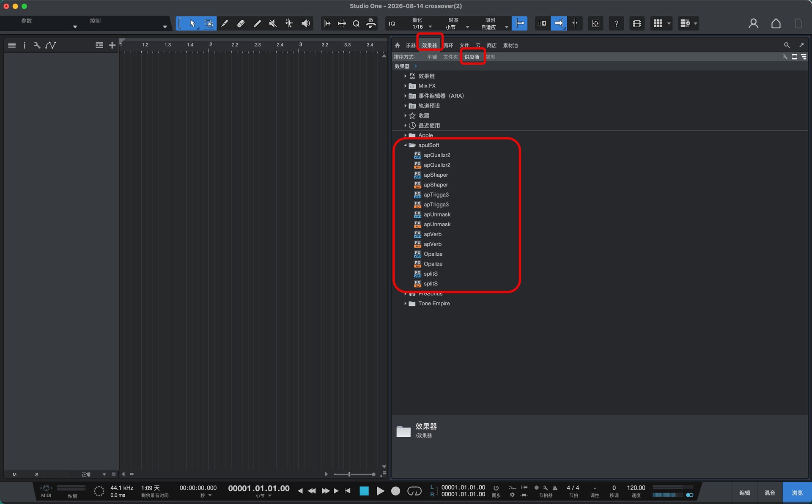
Task: Switch to the 商店 browser tab
Action: pos(491,46)
